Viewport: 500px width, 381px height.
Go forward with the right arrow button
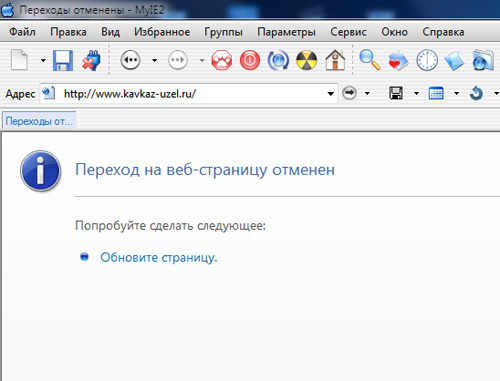(178, 60)
